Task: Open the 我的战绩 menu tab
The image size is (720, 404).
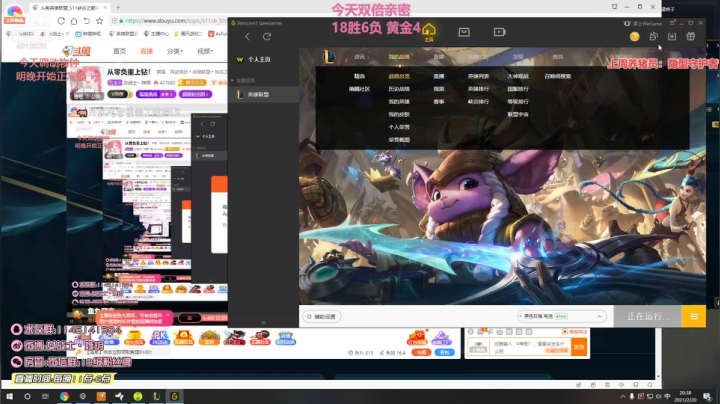Action: [399, 57]
